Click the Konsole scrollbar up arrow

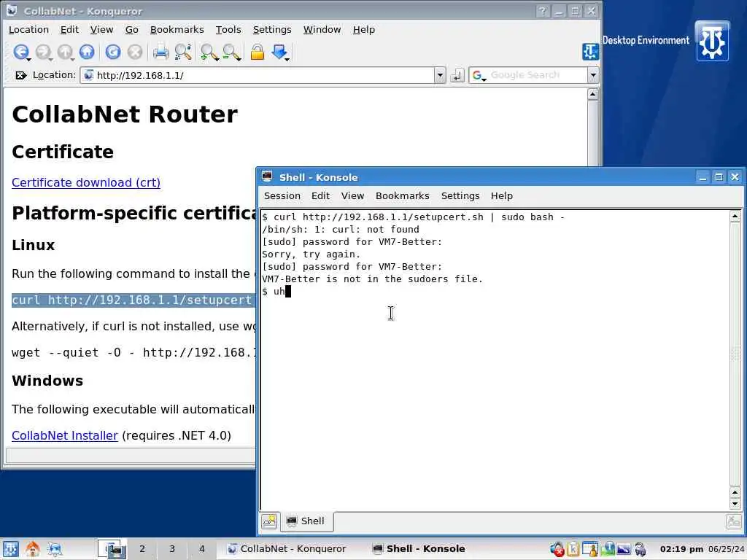[x=735, y=216]
